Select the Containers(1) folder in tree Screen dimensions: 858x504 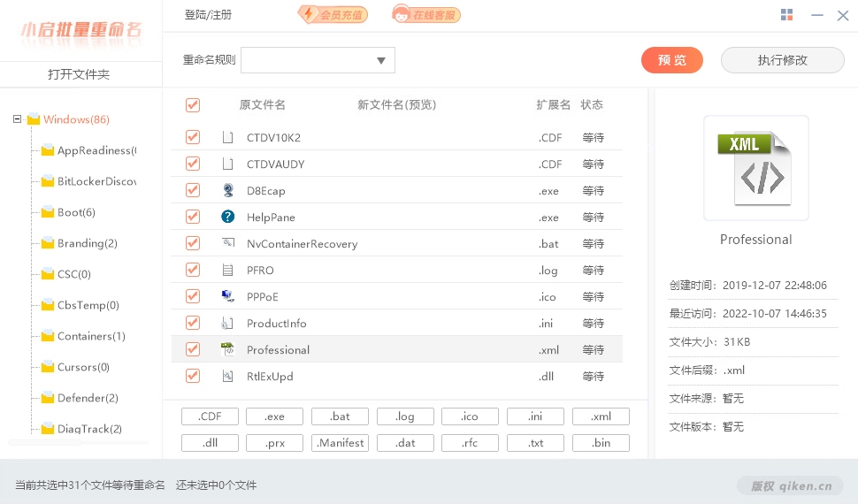[91, 336]
